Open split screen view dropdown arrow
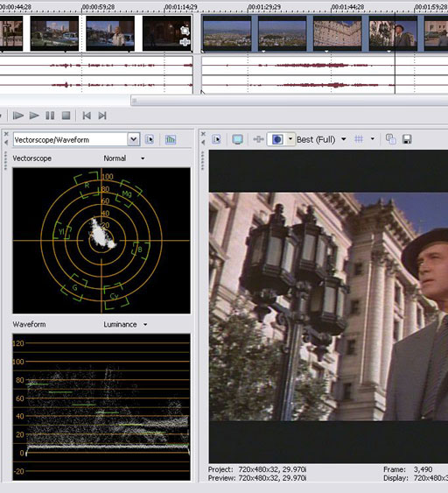 pos(290,138)
